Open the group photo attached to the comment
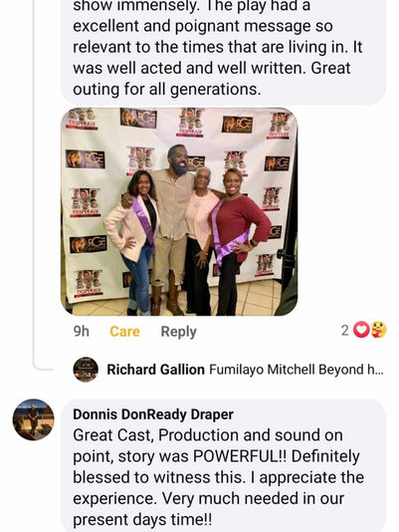 [x=179, y=212]
